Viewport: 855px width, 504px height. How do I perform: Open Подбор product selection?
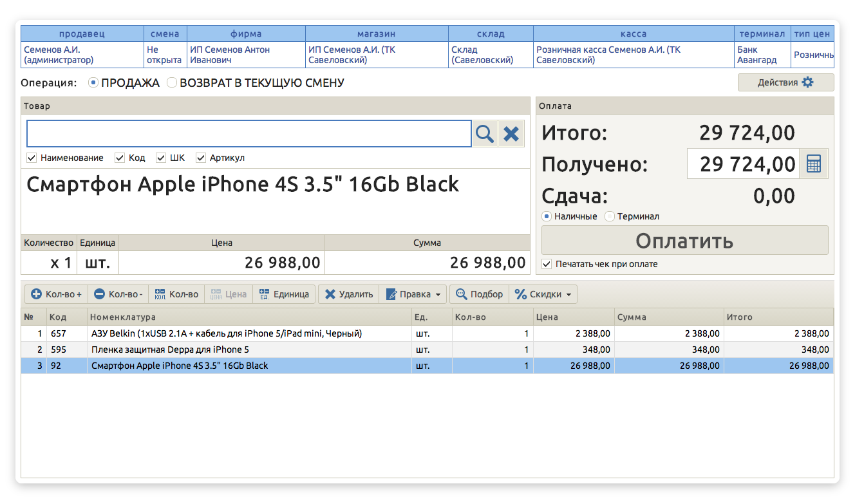pos(479,294)
